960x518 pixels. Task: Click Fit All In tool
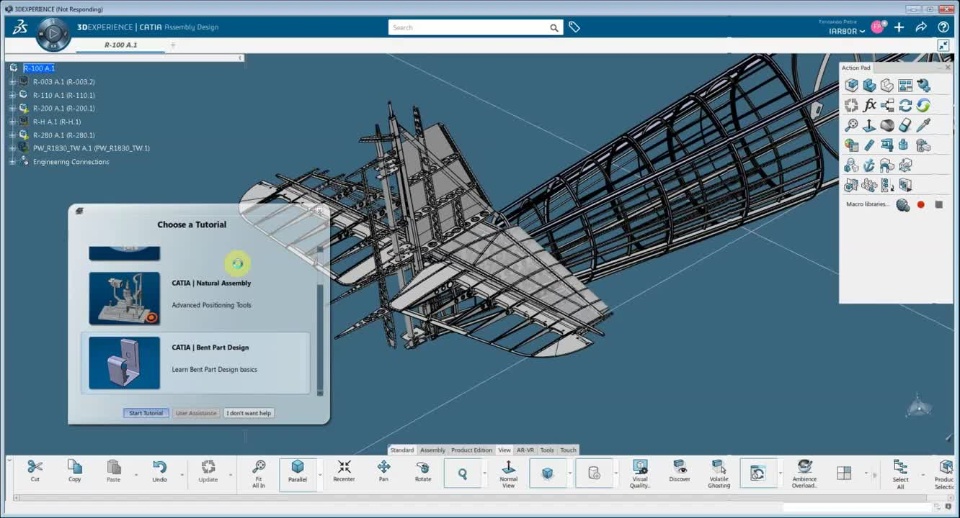(258, 473)
